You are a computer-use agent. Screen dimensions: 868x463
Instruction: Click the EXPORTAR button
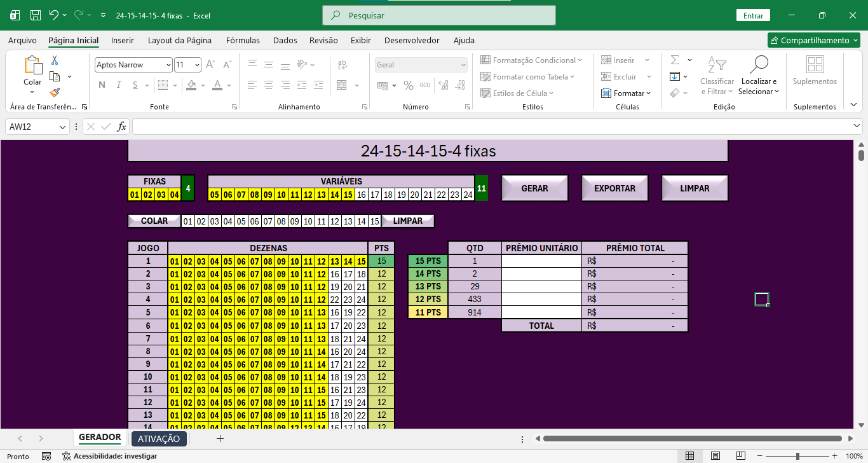[x=614, y=188]
